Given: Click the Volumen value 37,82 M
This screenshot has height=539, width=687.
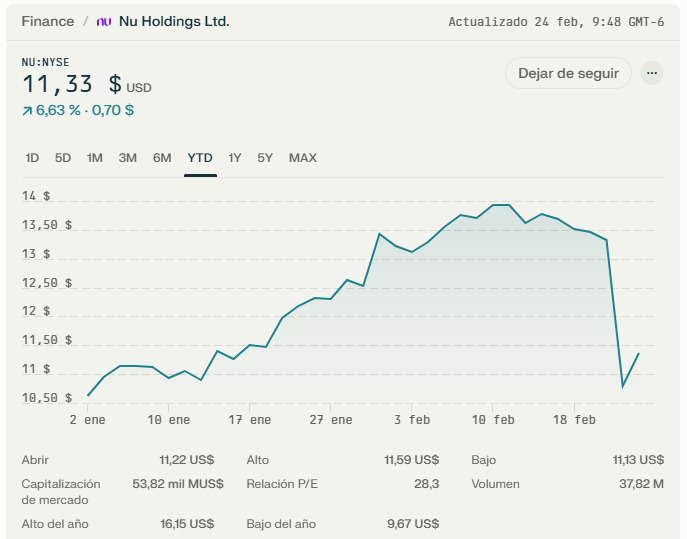Looking at the screenshot, I should click(x=641, y=484).
